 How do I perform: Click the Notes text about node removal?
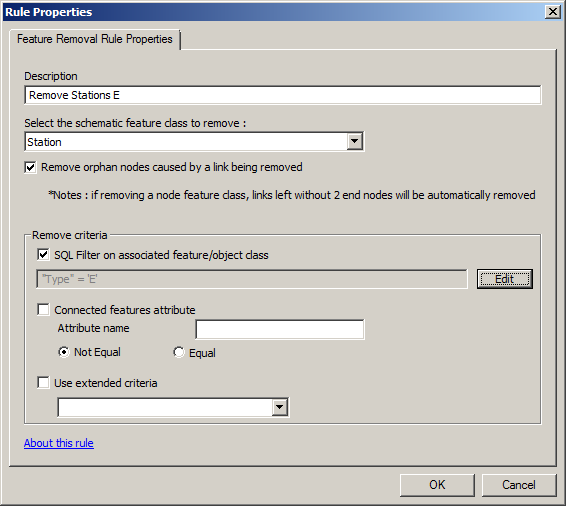292,195
